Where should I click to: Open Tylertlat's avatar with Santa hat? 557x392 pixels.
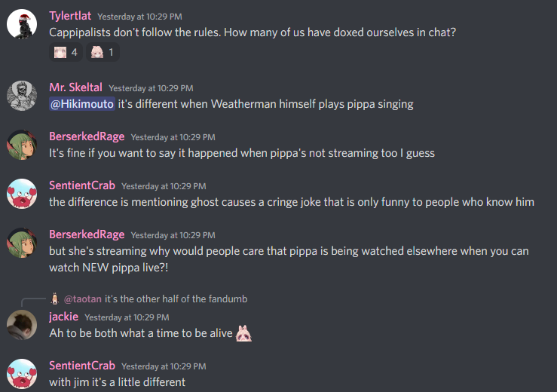[x=22, y=24]
